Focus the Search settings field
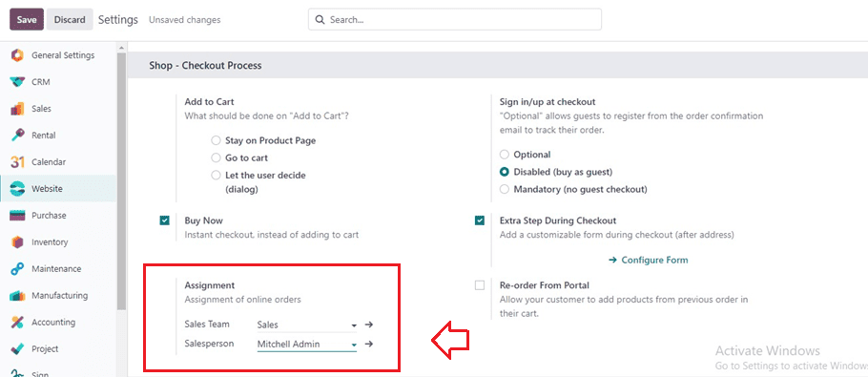This screenshot has width=868, height=377. tap(454, 19)
